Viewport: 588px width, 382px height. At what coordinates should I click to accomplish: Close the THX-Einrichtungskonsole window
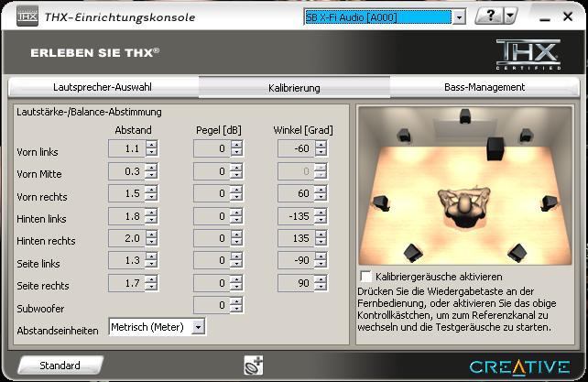pyautogui.click(x=568, y=16)
